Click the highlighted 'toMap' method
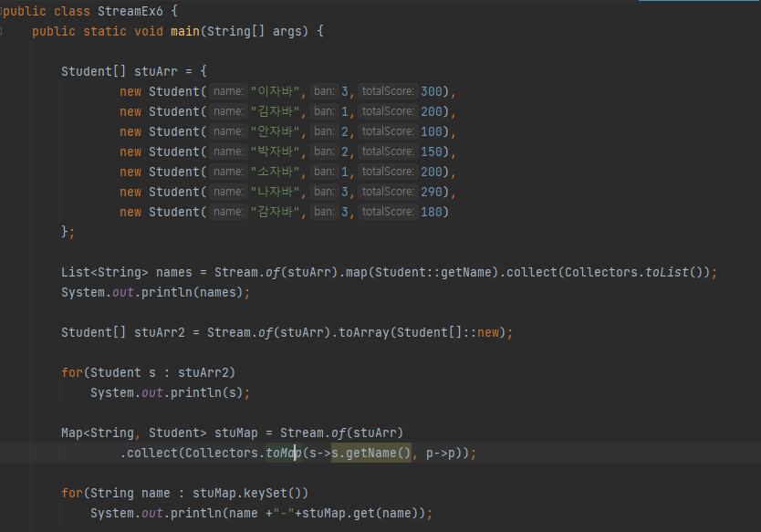The height and width of the screenshot is (532, 761). tap(284, 453)
